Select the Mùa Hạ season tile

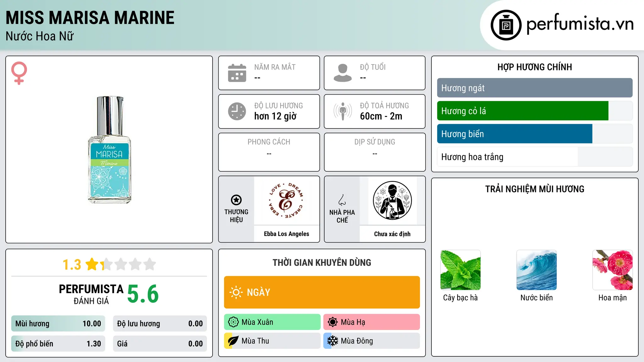coord(372,322)
